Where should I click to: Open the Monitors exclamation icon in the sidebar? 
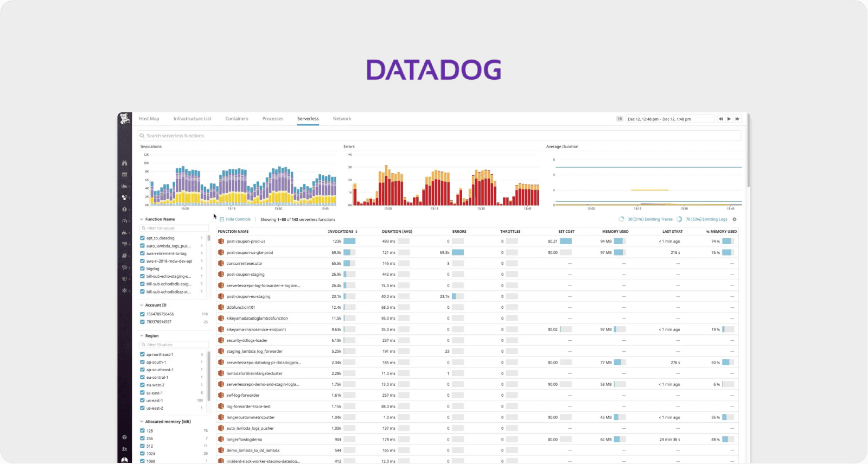point(125,209)
